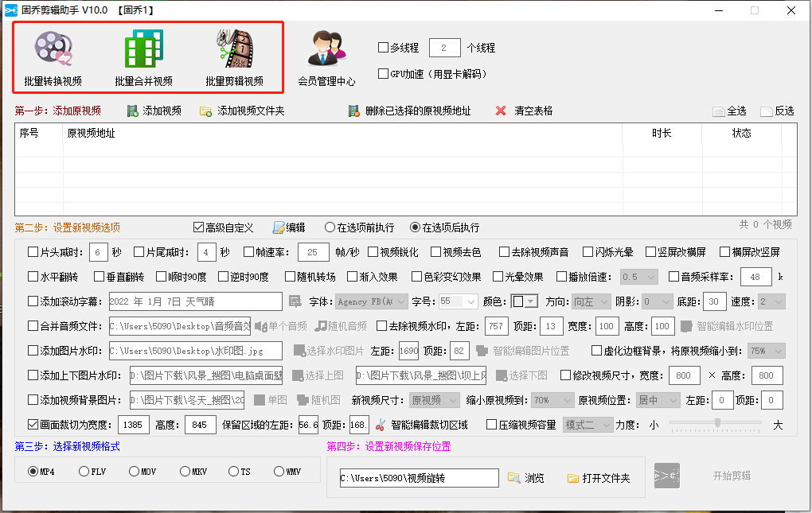Image resolution: width=812 pixels, height=513 pixels.
Task: Click the 打开文件夹 folder icon
Action: [572, 478]
